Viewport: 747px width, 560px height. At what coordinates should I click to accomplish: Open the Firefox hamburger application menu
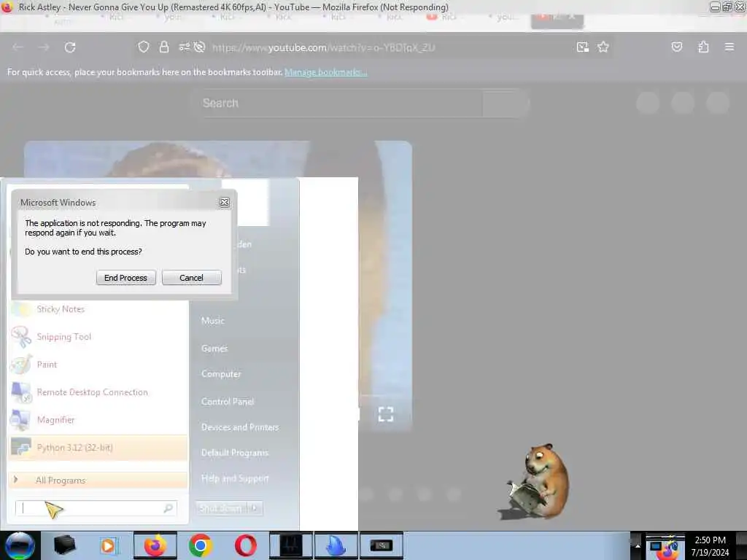pyautogui.click(x=729, y=47)
